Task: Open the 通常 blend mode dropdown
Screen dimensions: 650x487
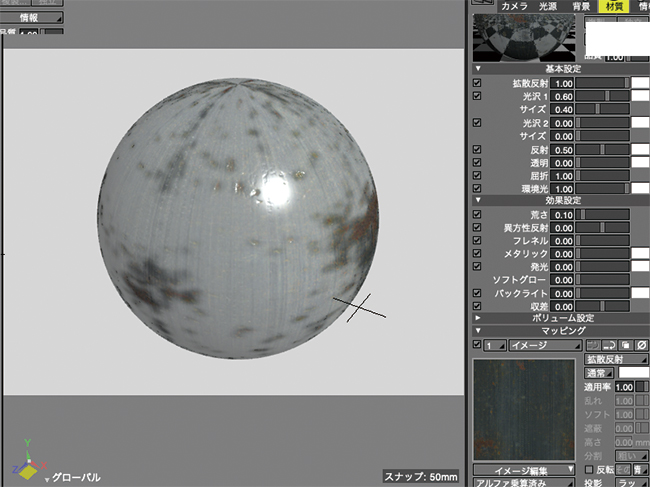Action: tap(599, 373)
